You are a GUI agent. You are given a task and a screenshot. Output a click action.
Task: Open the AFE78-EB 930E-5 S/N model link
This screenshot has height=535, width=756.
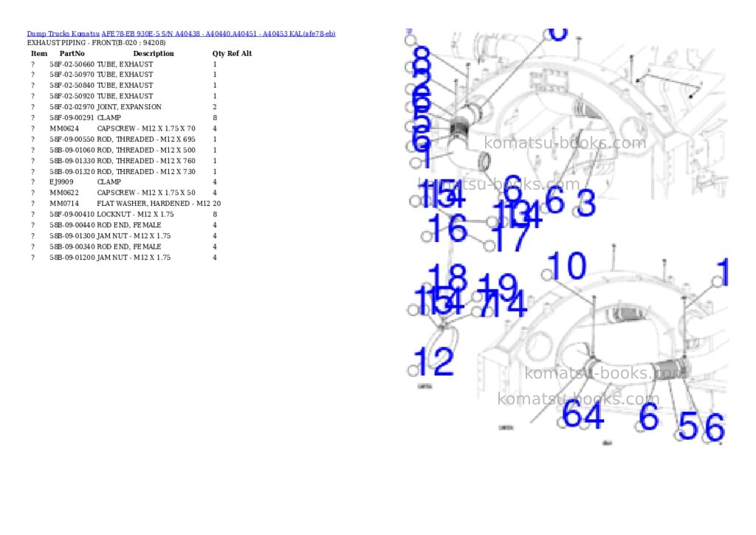pyautogui.click(x=219, y=34)
